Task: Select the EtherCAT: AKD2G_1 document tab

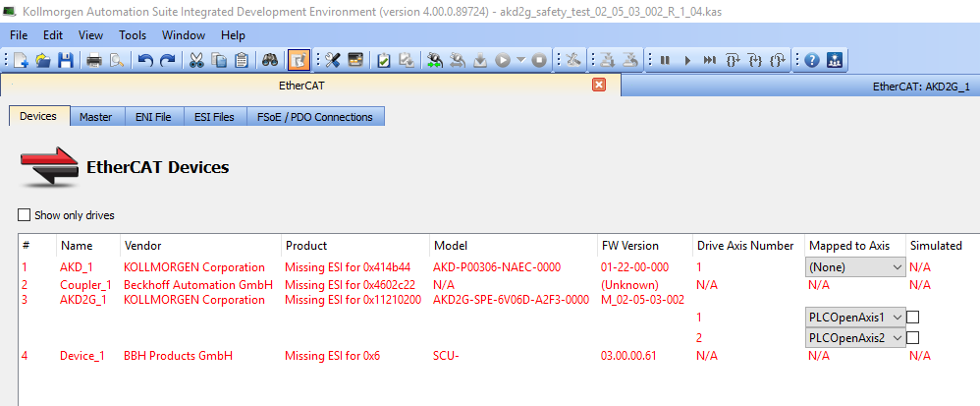Action: tap(921, 87)
